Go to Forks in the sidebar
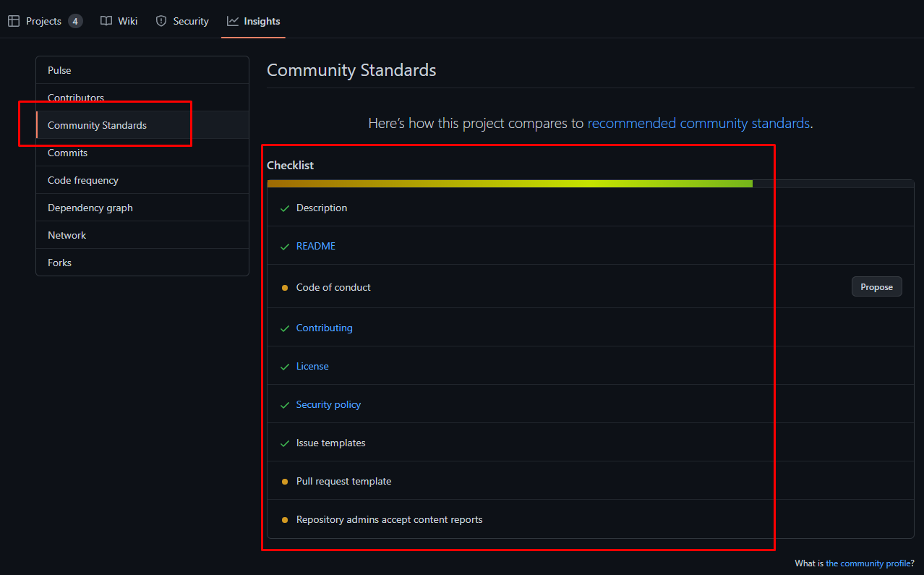 pos(59,263)
